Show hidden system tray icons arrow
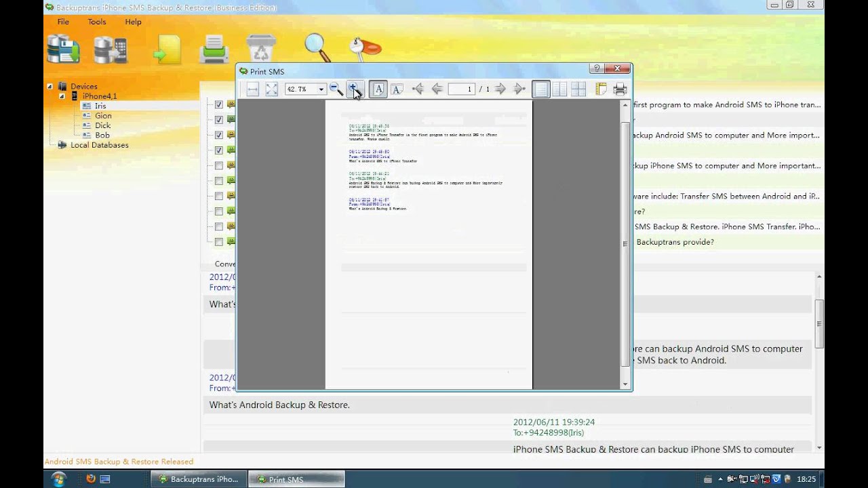868x488 pixels. coord(720,479)
